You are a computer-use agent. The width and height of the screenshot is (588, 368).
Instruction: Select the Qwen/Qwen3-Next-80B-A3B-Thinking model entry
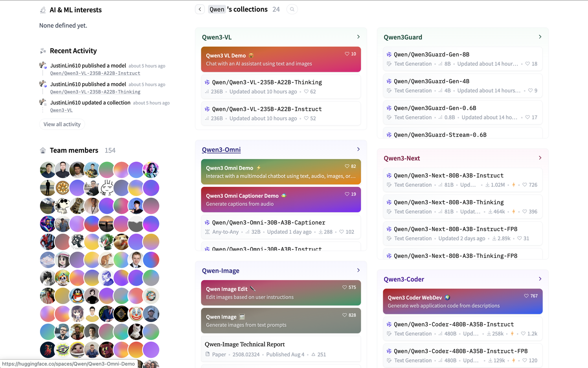448,202
